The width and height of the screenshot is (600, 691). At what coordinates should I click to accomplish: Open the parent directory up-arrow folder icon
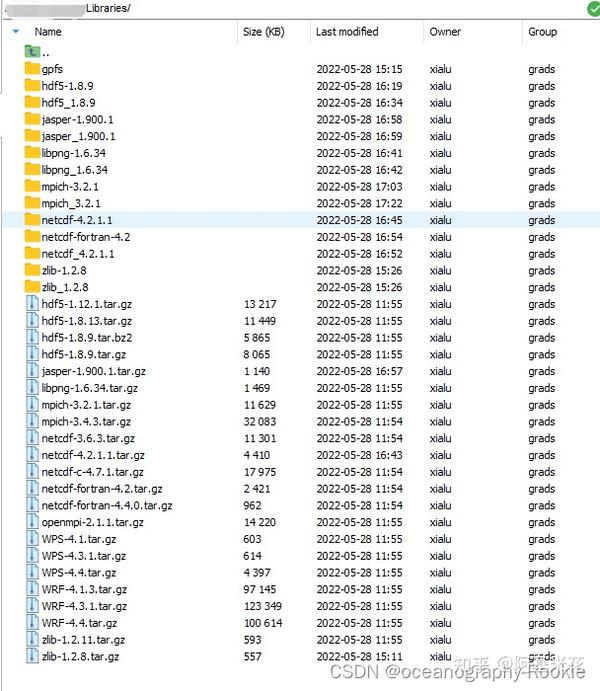click(32, 52)
